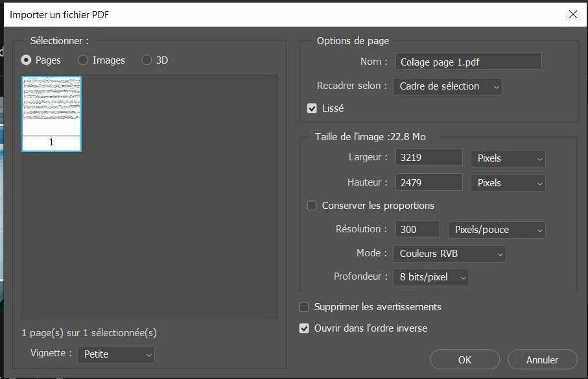Viewport: 588px width, 379px height.
Task: Open the 'Recadrer selon' dropdown
Action: [x=447, y=86]
